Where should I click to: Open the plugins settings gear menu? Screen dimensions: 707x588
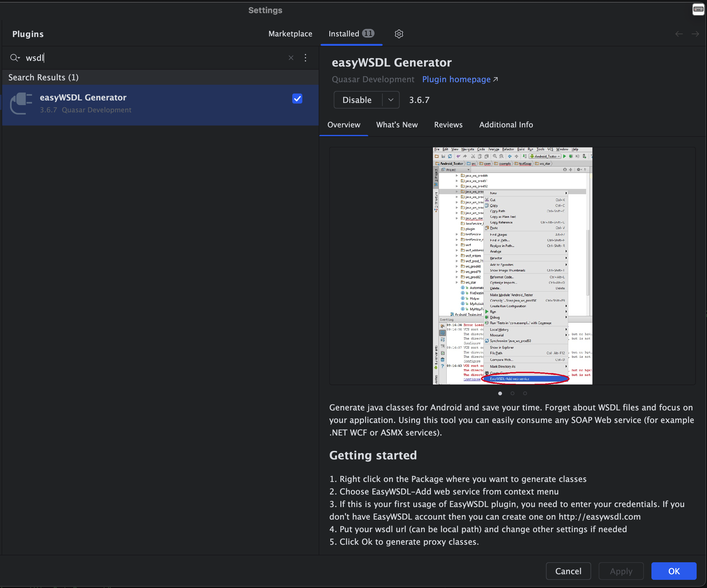[x=399, y=34]
